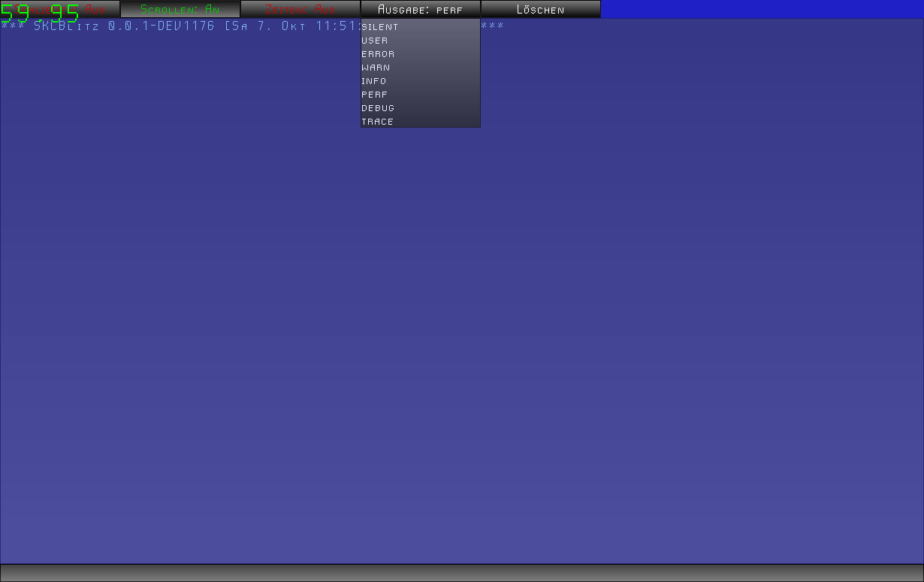924x582 pixels.
Task: Collapse the Ausgabe: perf dropdown
Action: (x=421, y=9)
